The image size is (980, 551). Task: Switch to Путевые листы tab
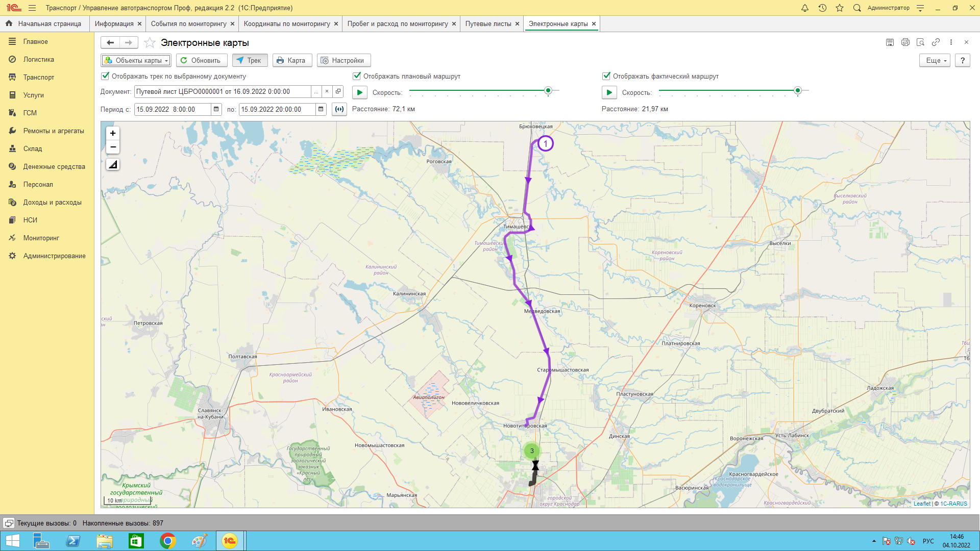click(x=488, y=23)
